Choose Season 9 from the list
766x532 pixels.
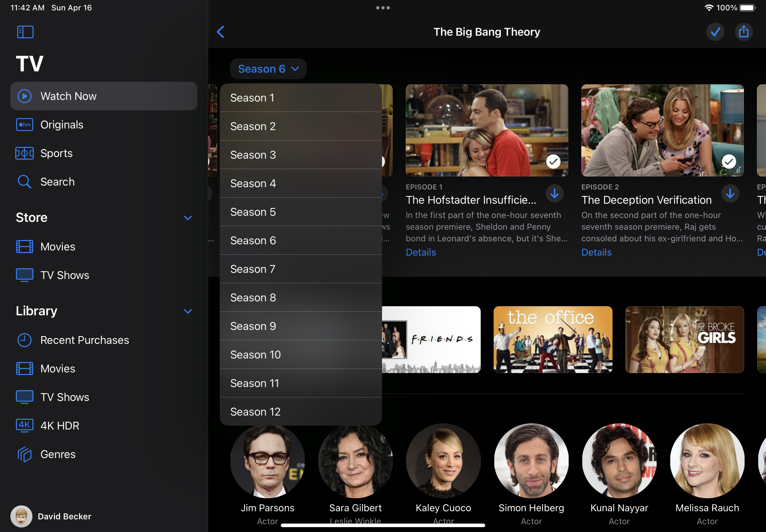click(x=301, y=326)
